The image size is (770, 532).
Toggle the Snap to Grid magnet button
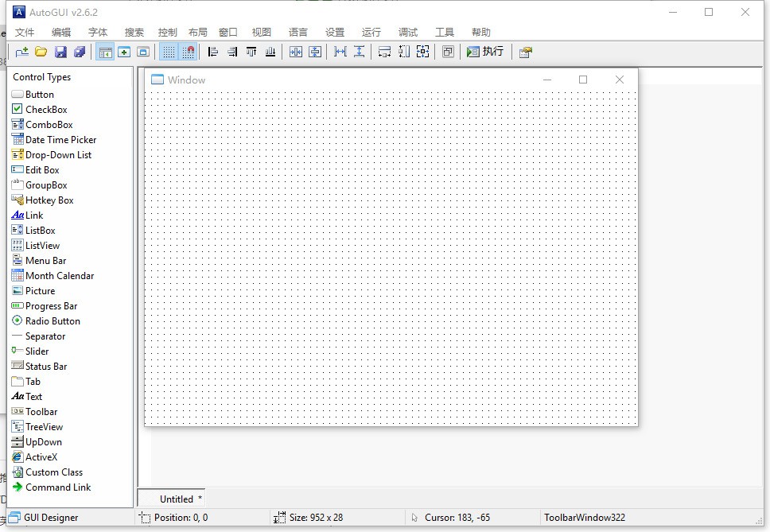click(x=188, y=52)
